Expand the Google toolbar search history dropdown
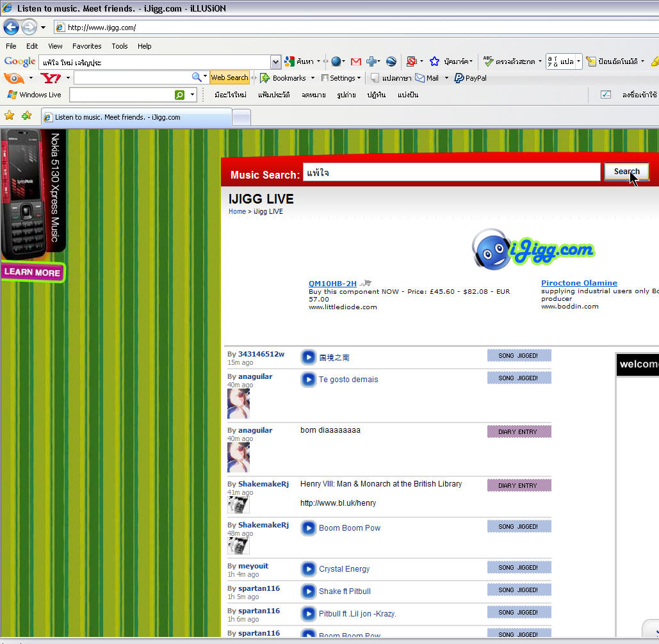Screen dimensions: 659x644 pyautogui.click(x=275, y=62)
